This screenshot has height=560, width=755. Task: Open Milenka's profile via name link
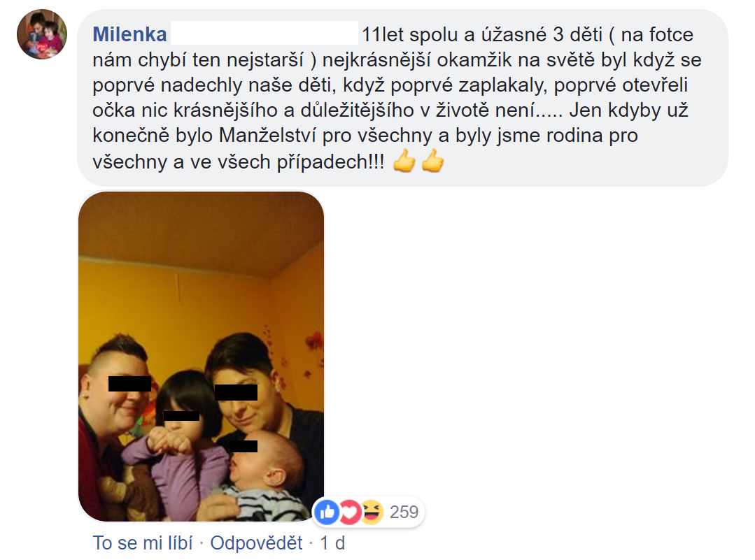click(129, 34)
